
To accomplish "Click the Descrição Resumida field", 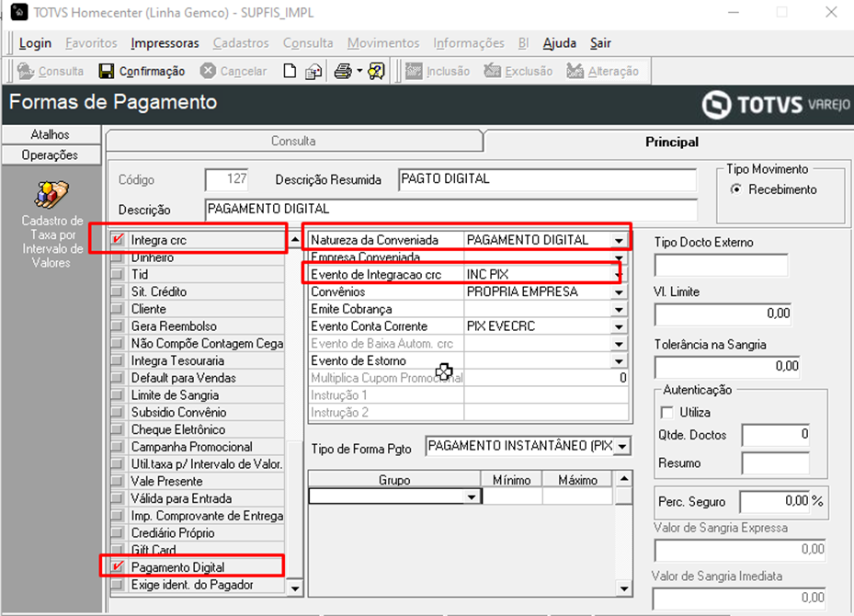I will click(547, 179).
